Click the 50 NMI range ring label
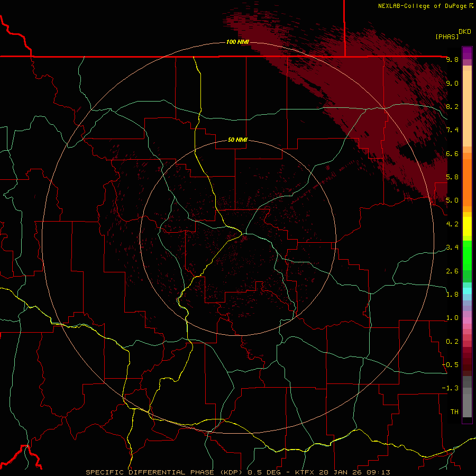476x476 pixels. click(x=237, y=140)
